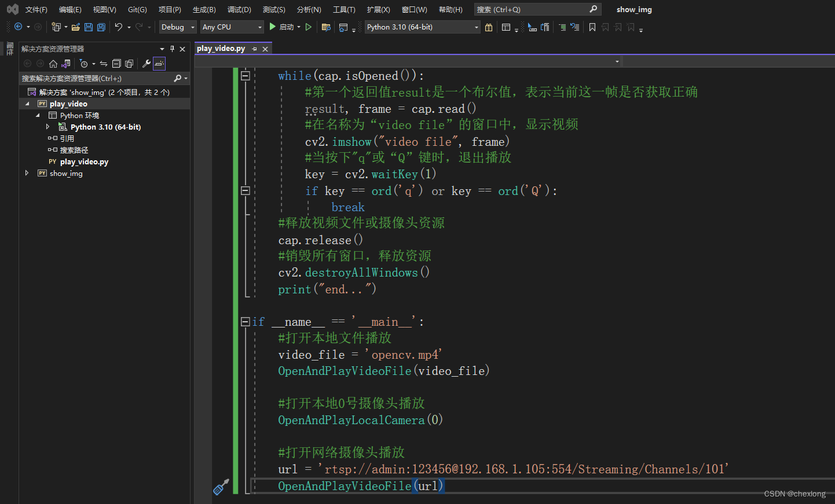Open the 调试(D) menu
Screen dimensions: 835x504
[x=239, y=10]
